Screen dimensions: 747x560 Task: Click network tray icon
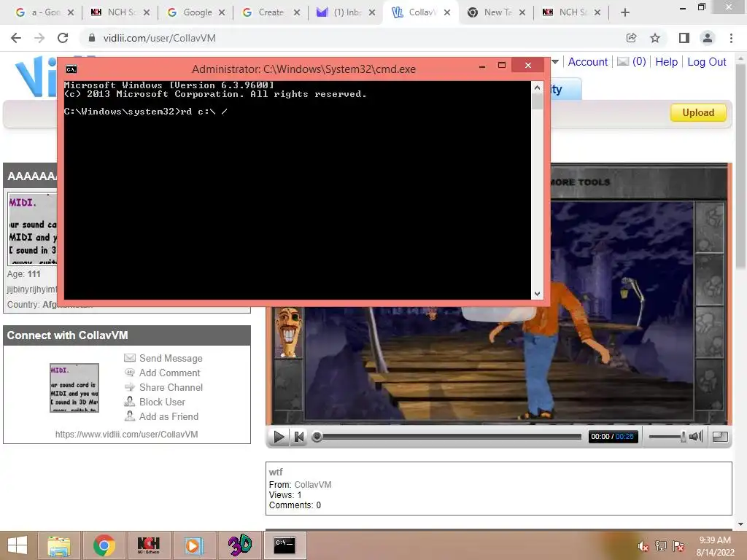(661, 546)
